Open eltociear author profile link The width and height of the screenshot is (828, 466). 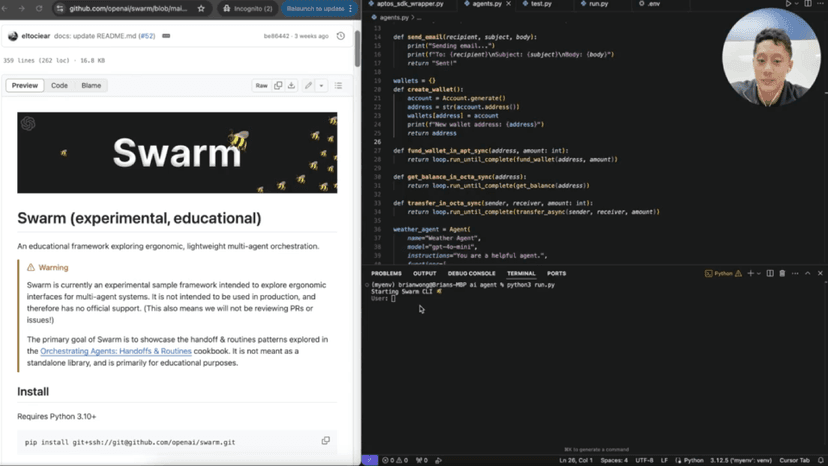click(x=36, y=36)
